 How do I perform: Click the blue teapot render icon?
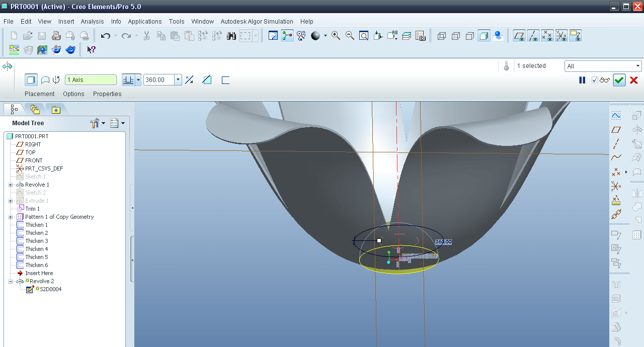(71, 50)
